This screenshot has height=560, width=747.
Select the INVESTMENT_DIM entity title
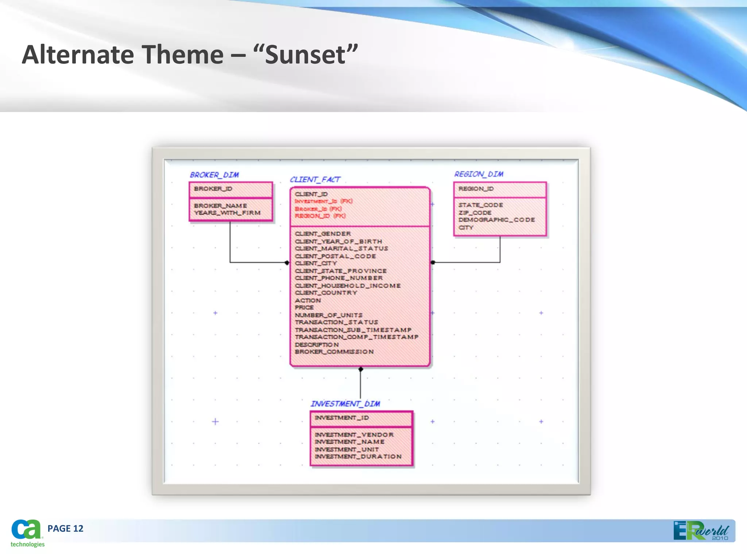345,404
